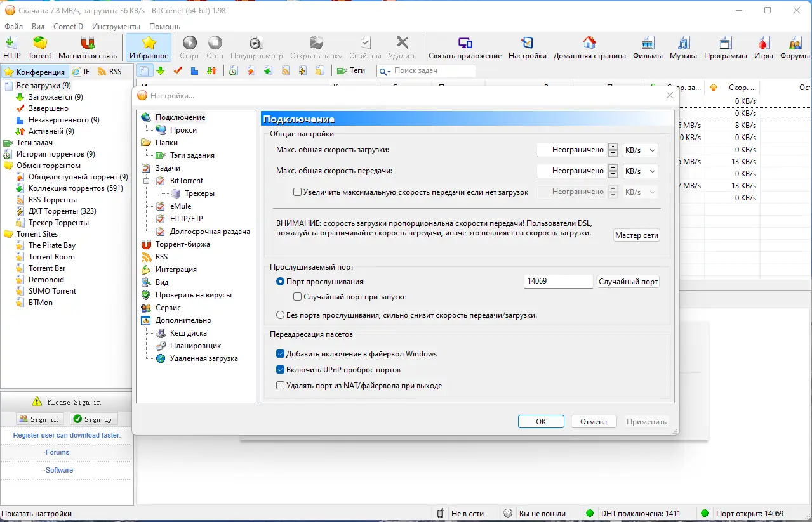
Task: Click the listening port field showing 14069
Action: 559,281
